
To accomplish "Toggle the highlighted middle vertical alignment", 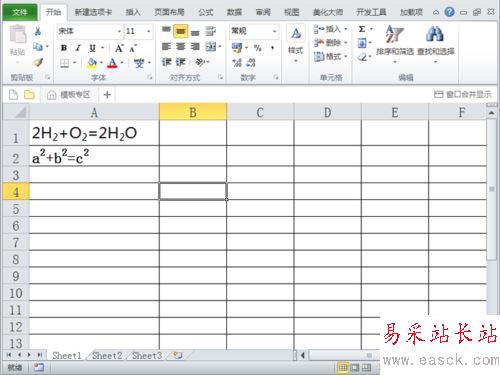I will (x=180, y=31).
